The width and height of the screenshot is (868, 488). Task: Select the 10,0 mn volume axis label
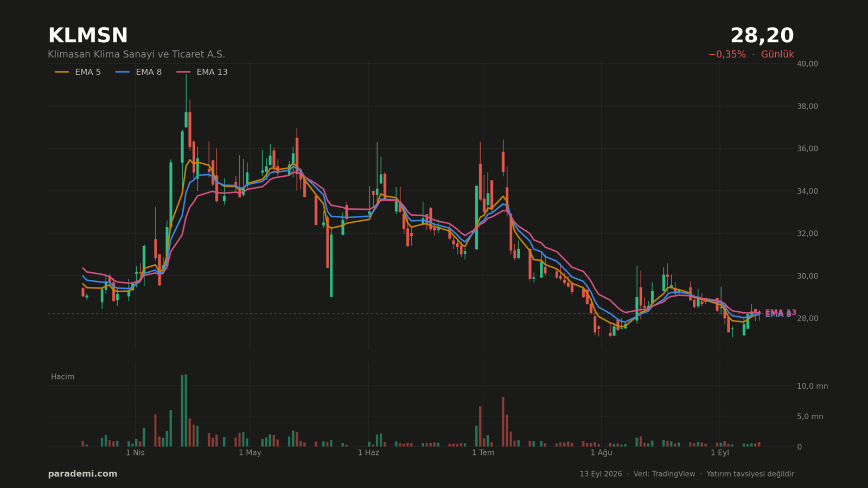coord(812,386)
